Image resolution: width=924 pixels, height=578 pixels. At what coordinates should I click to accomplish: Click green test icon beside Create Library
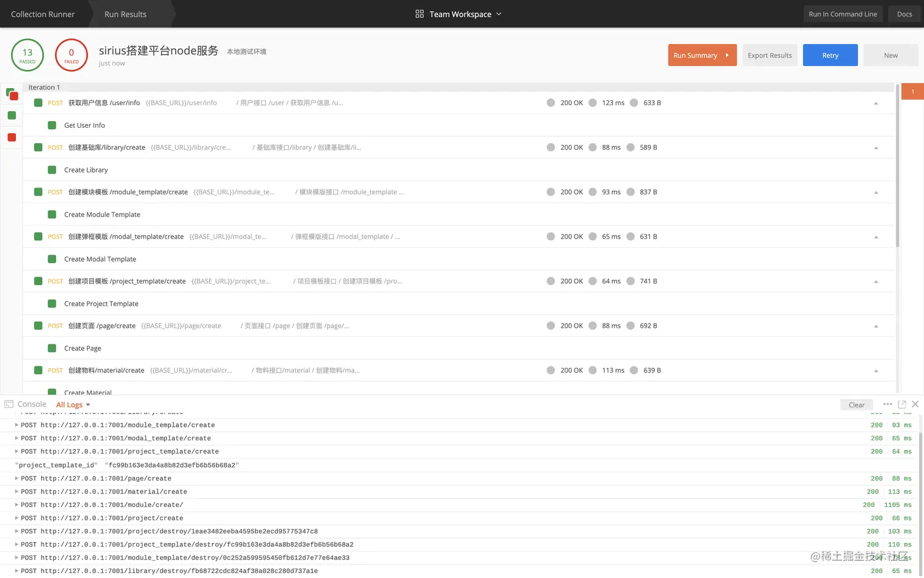pos(52,170)
